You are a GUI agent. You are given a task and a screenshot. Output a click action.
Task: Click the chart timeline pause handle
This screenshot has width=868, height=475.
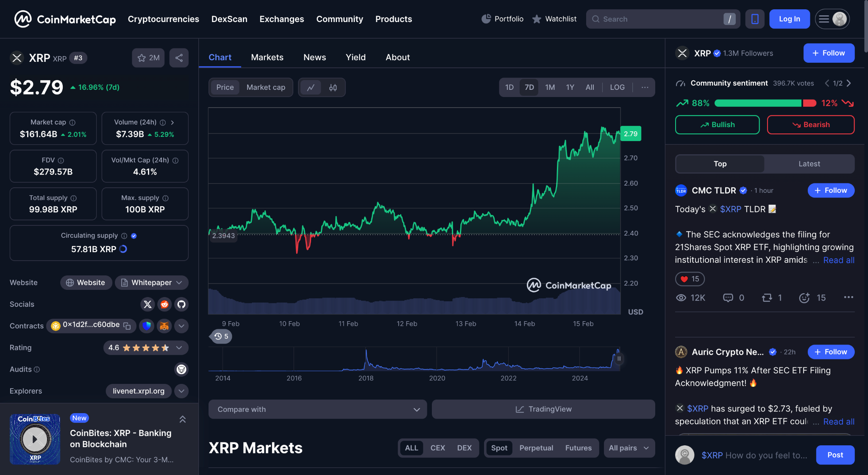click(619, 359)
